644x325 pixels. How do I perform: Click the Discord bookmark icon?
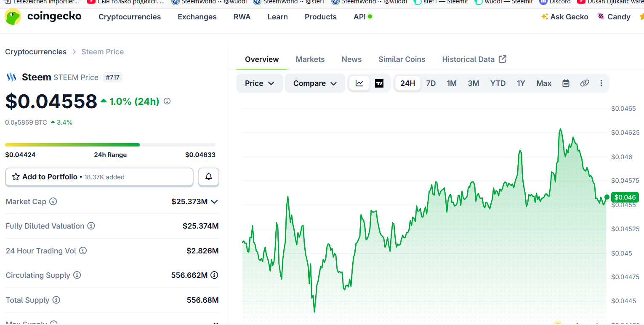(x=543, y=2)
